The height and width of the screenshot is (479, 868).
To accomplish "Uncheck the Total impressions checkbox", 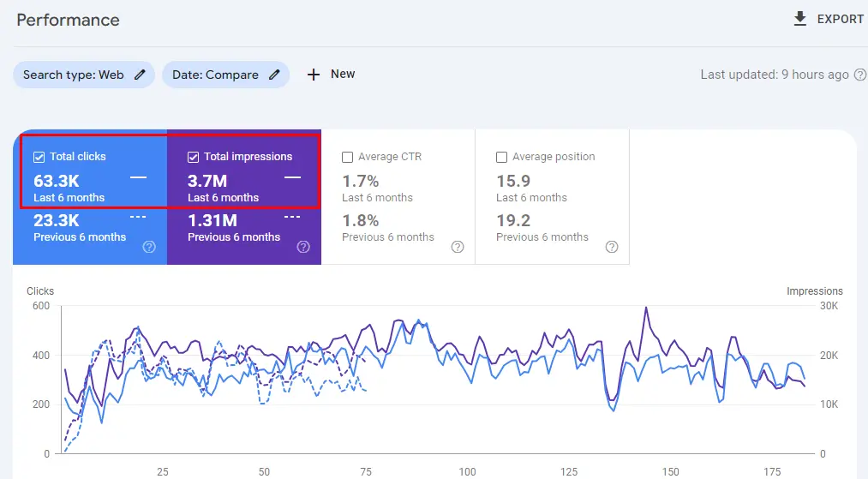I will (x=193, y=157).
